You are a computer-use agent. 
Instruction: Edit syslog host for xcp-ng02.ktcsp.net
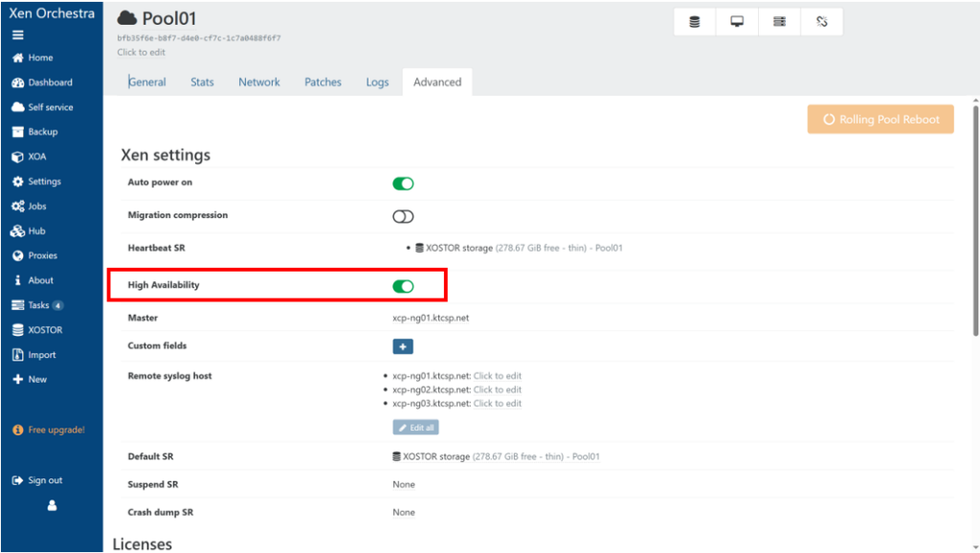coord(497,389)
